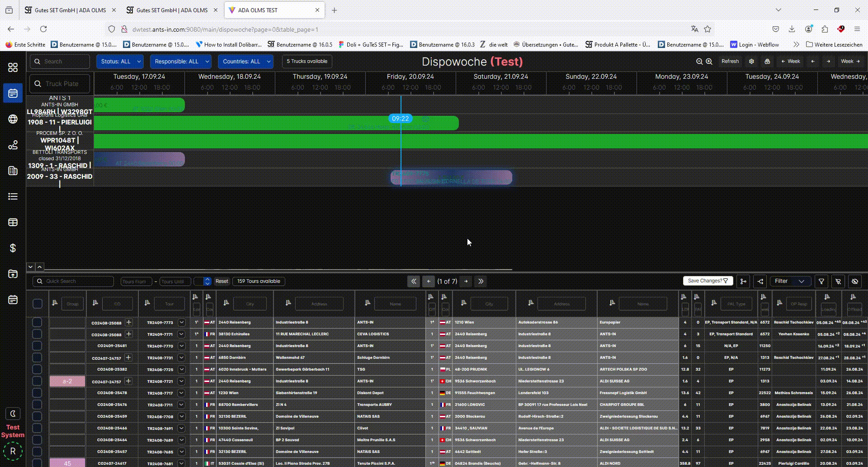Apply the funnel filter icon
Screen dimensions: 868x467
(821, 281)
